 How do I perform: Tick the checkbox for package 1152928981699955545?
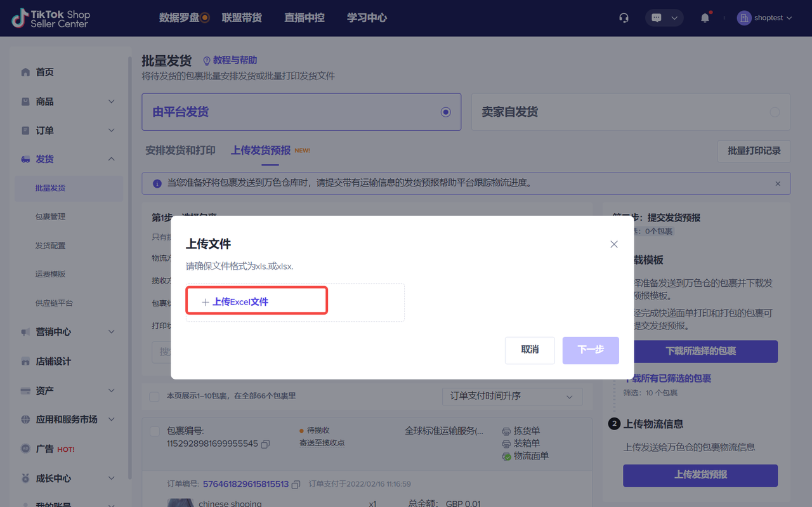click(154, 431)
